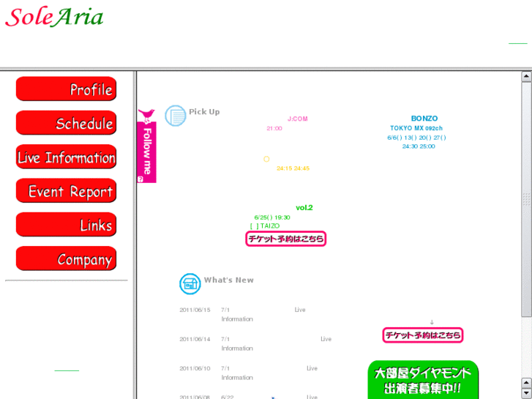
Task: Click the BONZO heading text
Action: click(424, 119)
